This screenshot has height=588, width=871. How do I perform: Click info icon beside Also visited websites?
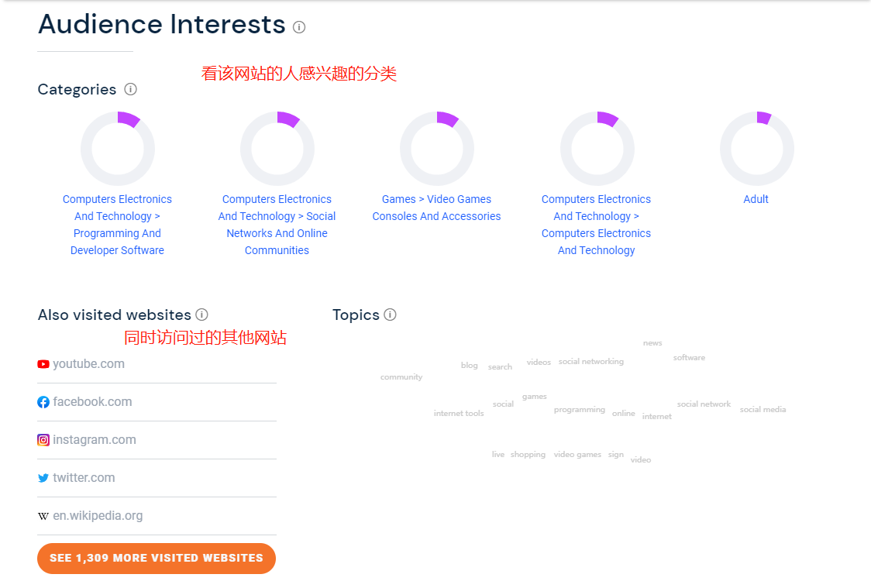[x=201, y=315]
